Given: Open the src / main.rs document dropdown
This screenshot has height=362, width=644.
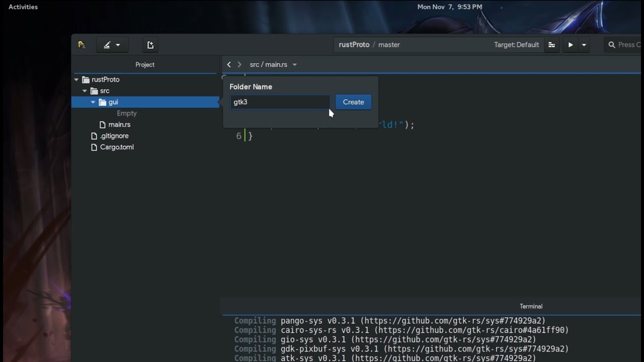Looking at the screenshot, I should click(x=273, y=64).
